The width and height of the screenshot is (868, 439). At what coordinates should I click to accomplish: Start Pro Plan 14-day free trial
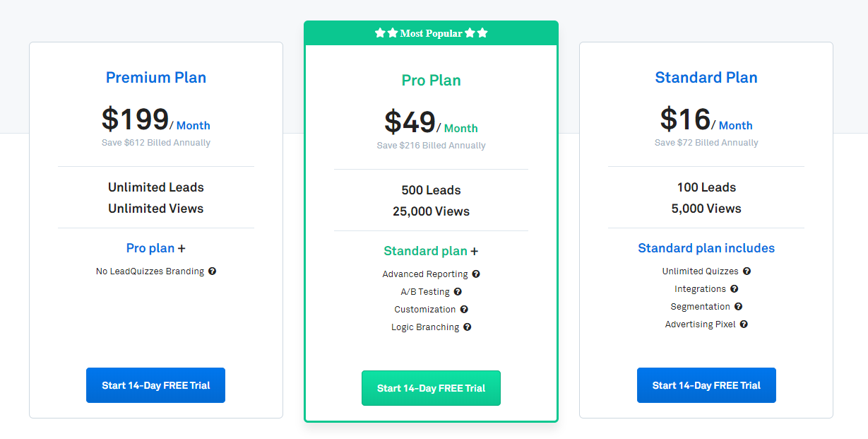[431, 388]
